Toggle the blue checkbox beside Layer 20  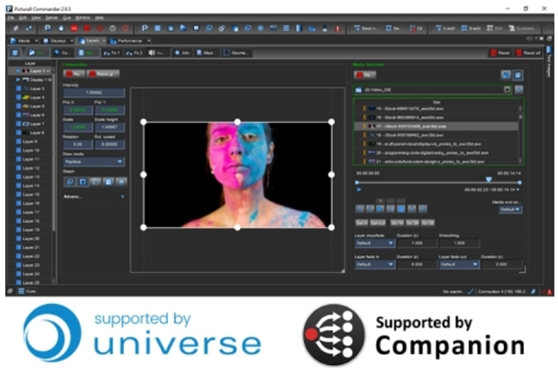click(18, 238)
